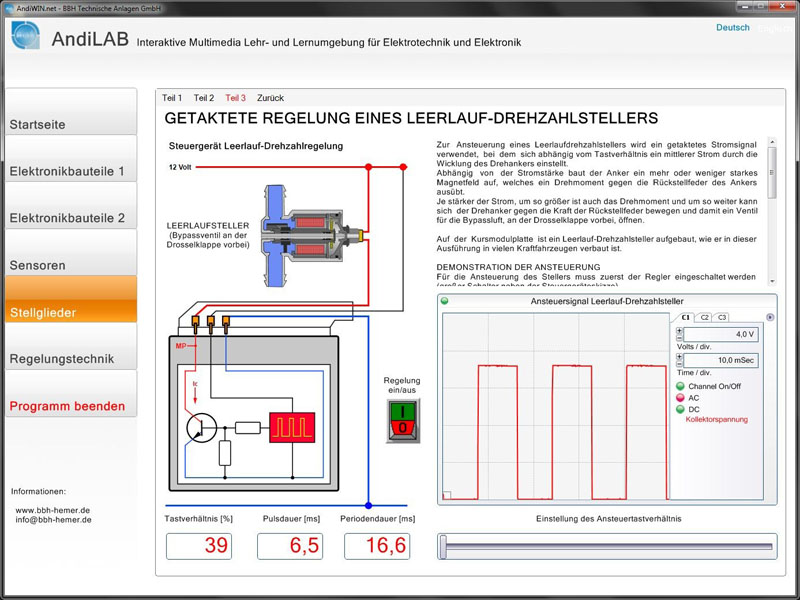Open channel tab C3
Viewport: 800px width, 600px height.
tap(722, 317)
